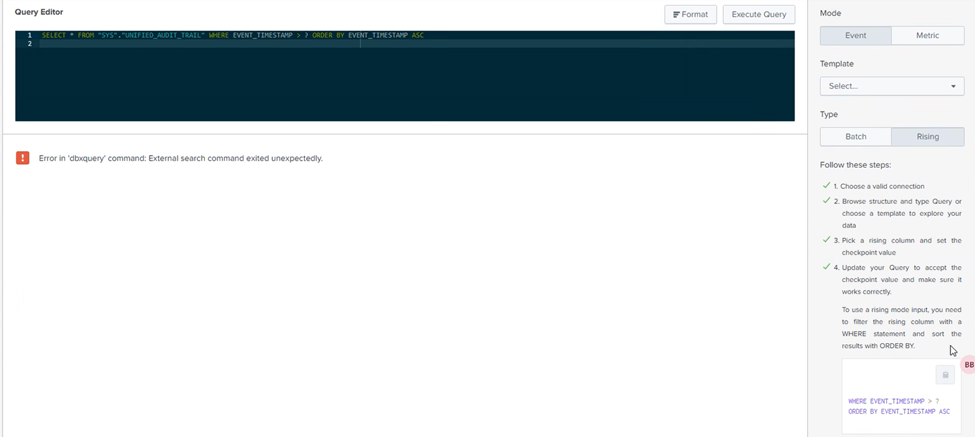Click the Format button
975x437 pixels.
pyautogui.click(x=690, y=14)
